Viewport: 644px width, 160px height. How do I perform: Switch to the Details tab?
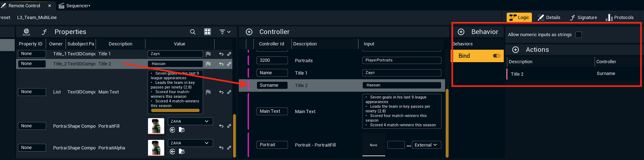(x=549, y=17)
